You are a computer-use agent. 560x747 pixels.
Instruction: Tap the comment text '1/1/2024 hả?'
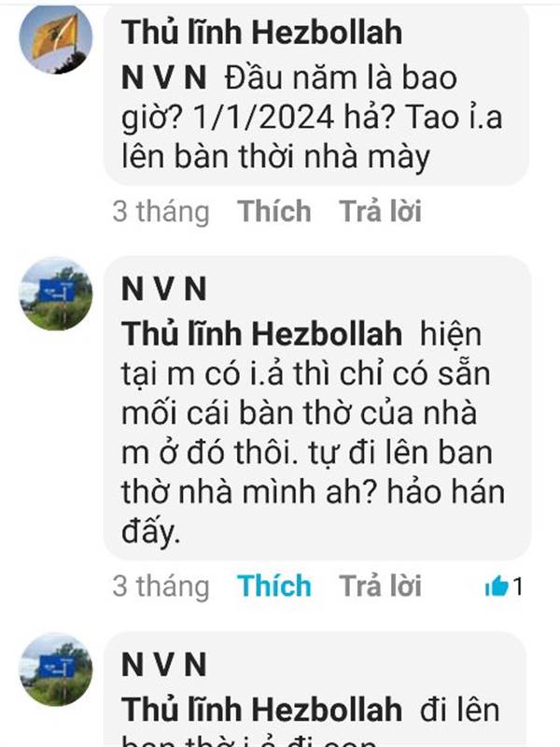click(295, 118)
